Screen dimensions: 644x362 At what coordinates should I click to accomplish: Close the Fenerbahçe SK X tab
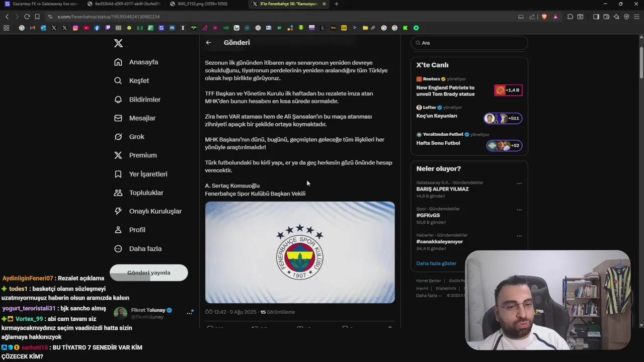tap(324, 4)
